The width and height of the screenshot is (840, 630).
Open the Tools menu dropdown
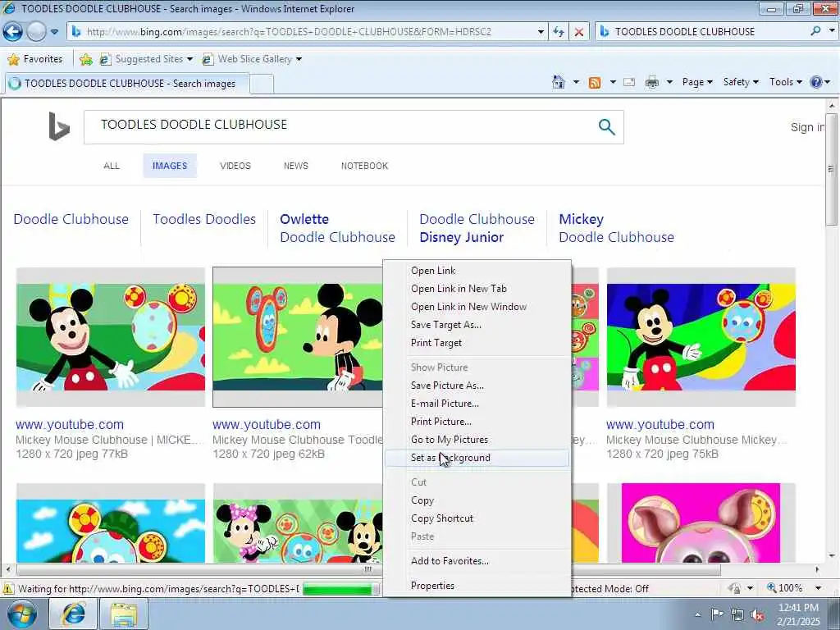coord(785,82)
